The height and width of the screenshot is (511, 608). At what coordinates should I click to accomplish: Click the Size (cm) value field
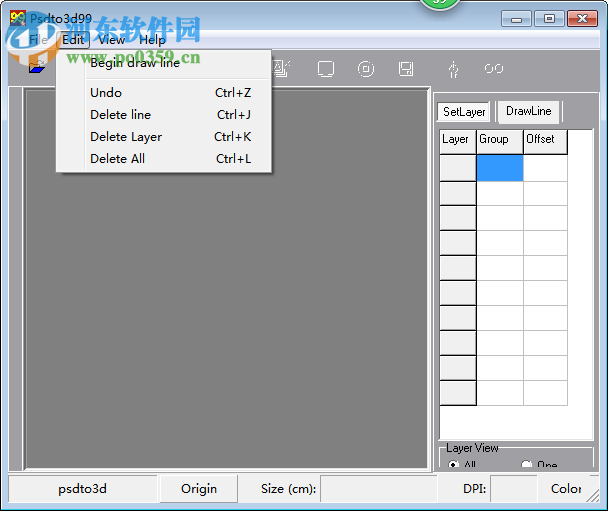[x=378, y=489]
